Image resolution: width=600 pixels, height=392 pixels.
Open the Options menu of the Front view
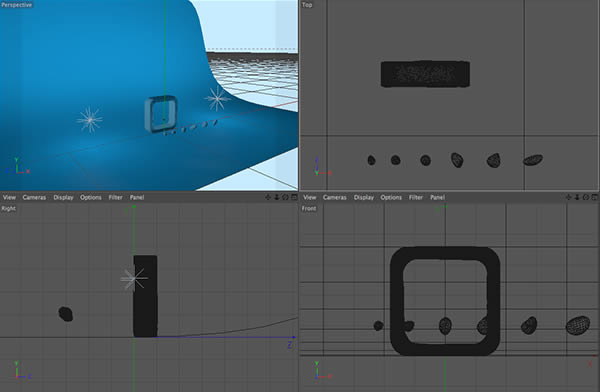tap(391, 197)
